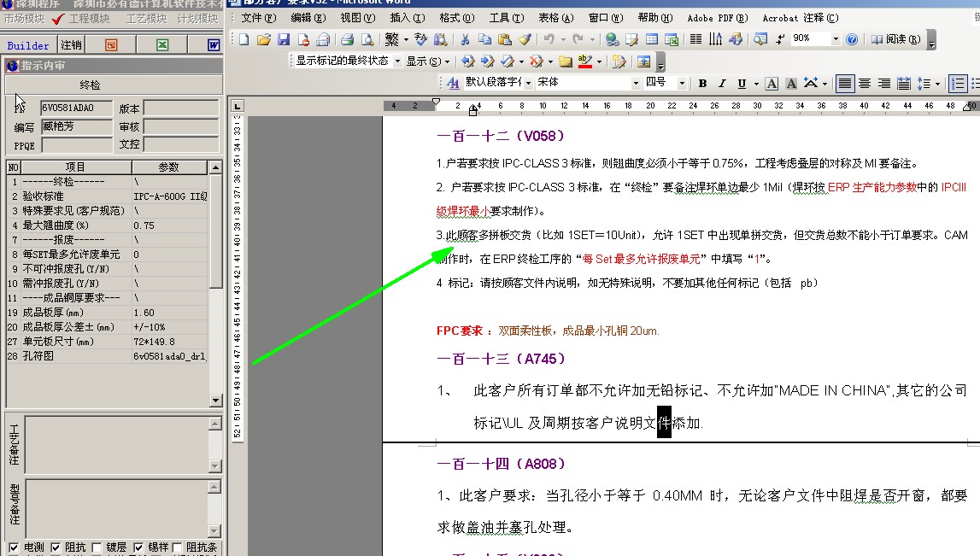The image size is (980, 556).
Task: Click the PN input field 6V0581ADA0
Action: pyautogui.click(x=76, y=108)
